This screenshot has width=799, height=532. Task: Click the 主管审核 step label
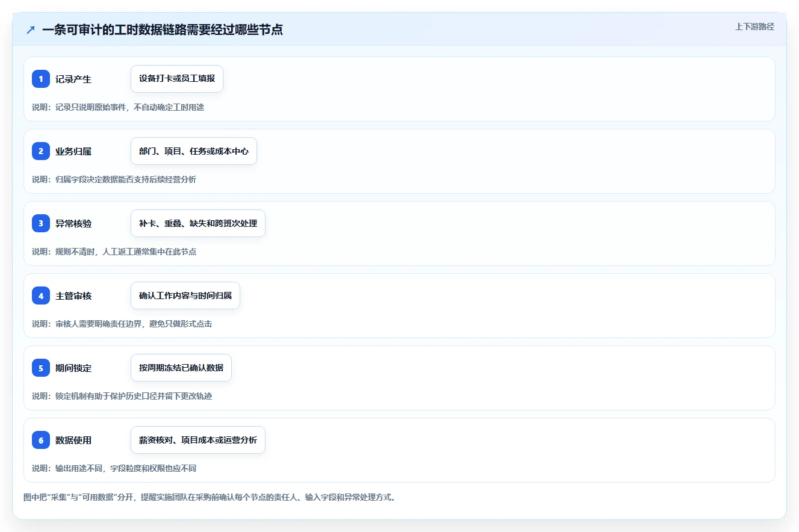click(x=73, y=295)
